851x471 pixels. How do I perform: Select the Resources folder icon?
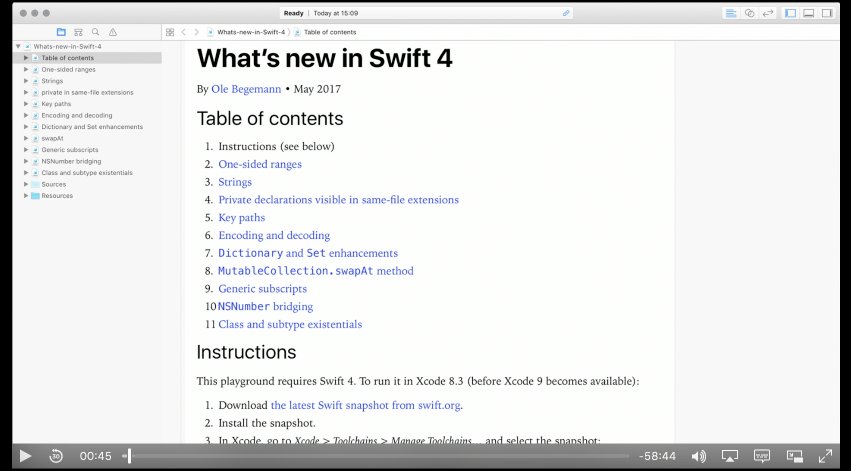pyautogui.click(x=35, y=195)
